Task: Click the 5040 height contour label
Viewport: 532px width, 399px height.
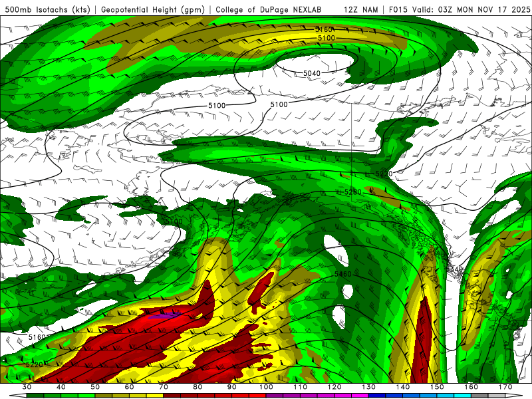Action: point(311,73)
